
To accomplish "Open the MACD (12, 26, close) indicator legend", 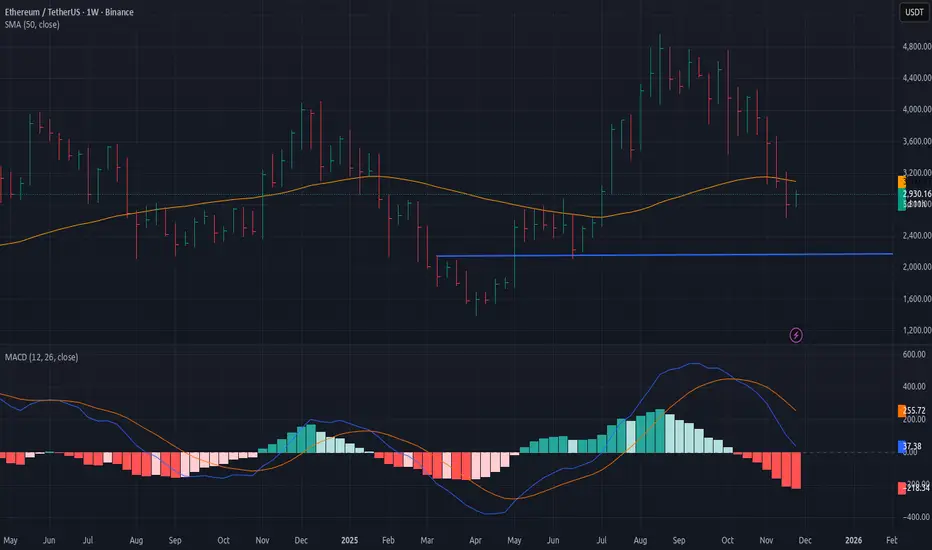I will coord(41,357).
